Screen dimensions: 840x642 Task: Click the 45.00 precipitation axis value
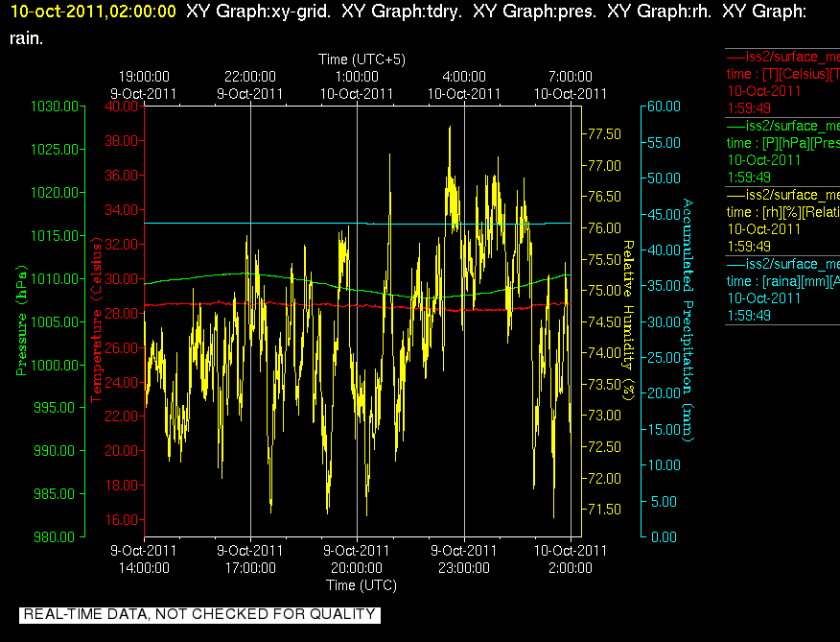click(x=664, y=215)
